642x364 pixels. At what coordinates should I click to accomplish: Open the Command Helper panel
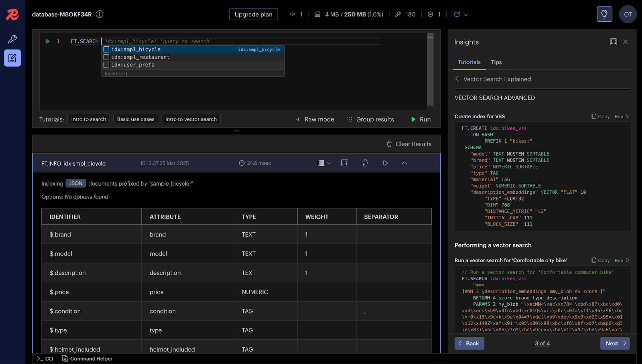(x=87, y=358)
